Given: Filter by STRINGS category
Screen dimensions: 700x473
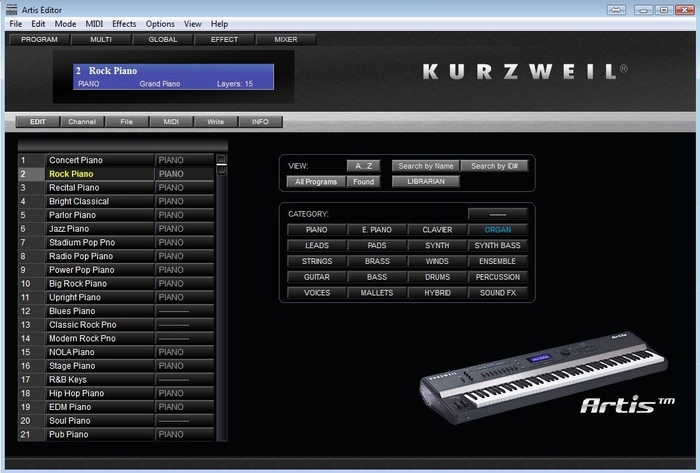Looking at the screenshot, I should click(317, 261).
